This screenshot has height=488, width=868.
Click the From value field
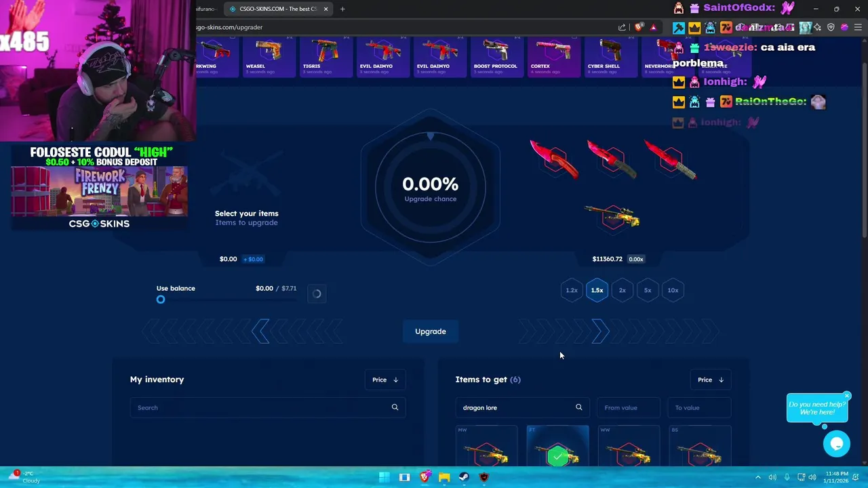pos(628,407)
